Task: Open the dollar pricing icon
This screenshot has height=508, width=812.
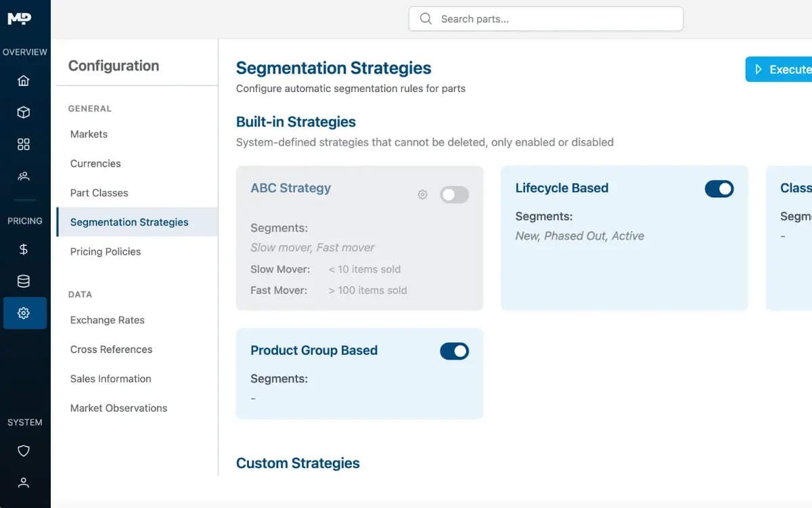Action: click(x=24, y=249)
